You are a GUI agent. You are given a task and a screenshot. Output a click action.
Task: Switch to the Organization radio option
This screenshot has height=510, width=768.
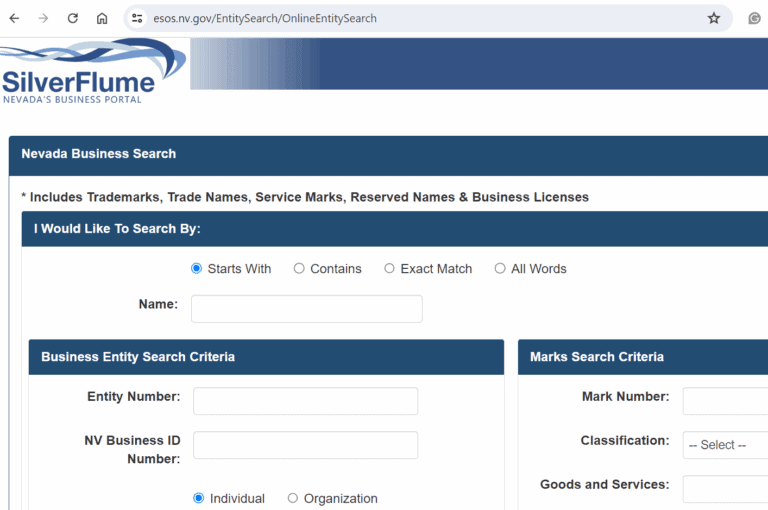[x=293, y=498]
